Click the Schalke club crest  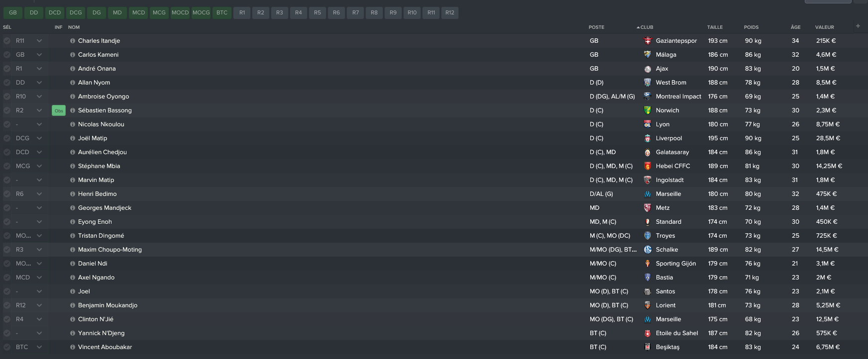click(648, 250)
